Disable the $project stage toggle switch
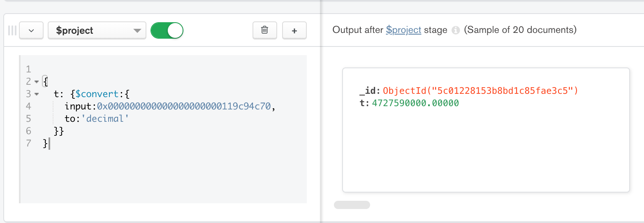Viewport: 644px width, 223px height. (x=167, y=30)
